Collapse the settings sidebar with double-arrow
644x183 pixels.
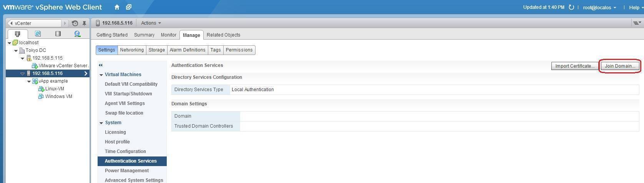click(x=101, y=65)
